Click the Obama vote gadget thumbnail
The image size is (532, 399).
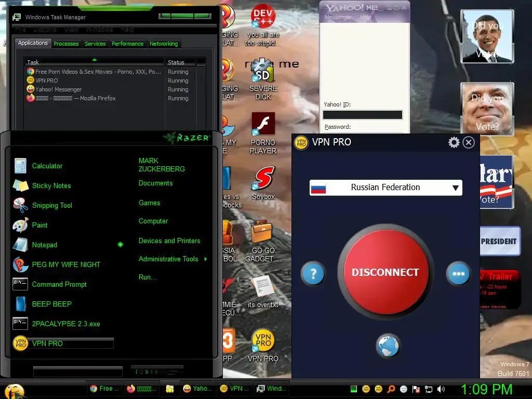pos(487,36)
